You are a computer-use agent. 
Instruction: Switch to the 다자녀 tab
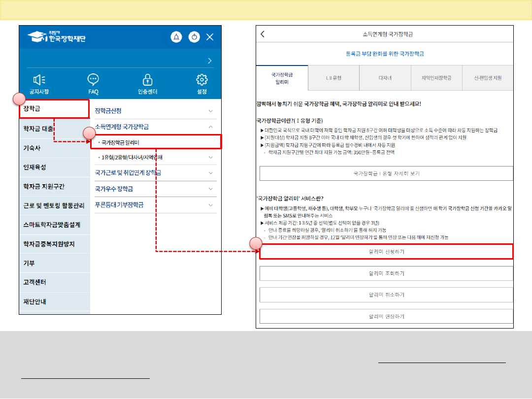pos(385,78)
